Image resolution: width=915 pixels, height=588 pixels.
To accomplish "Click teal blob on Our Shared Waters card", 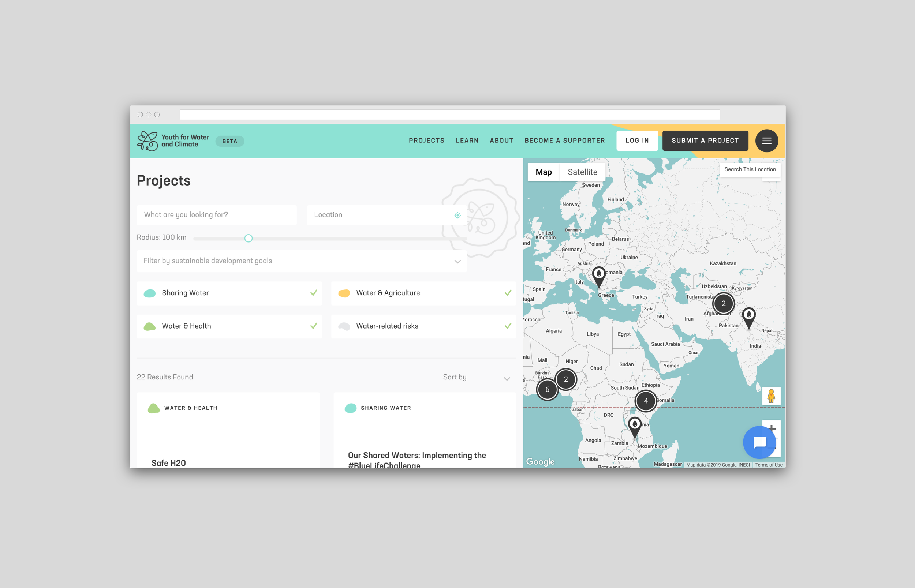I will [x=350, y=408].
